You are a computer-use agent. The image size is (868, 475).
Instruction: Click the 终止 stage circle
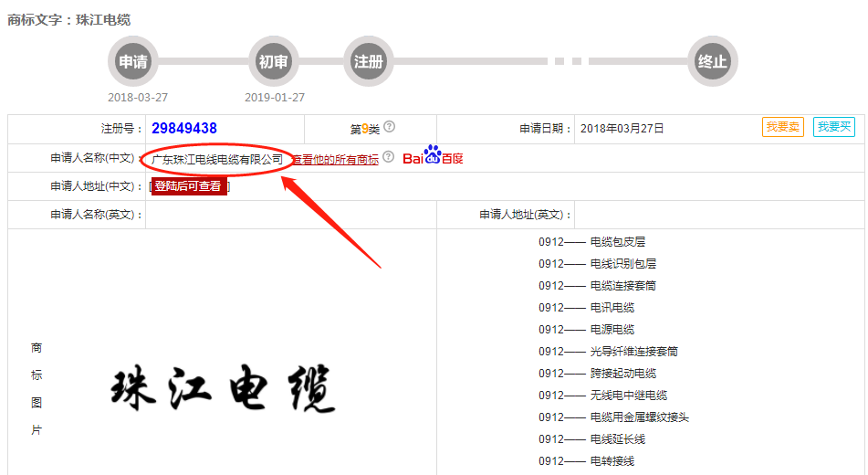coord(712,62)
